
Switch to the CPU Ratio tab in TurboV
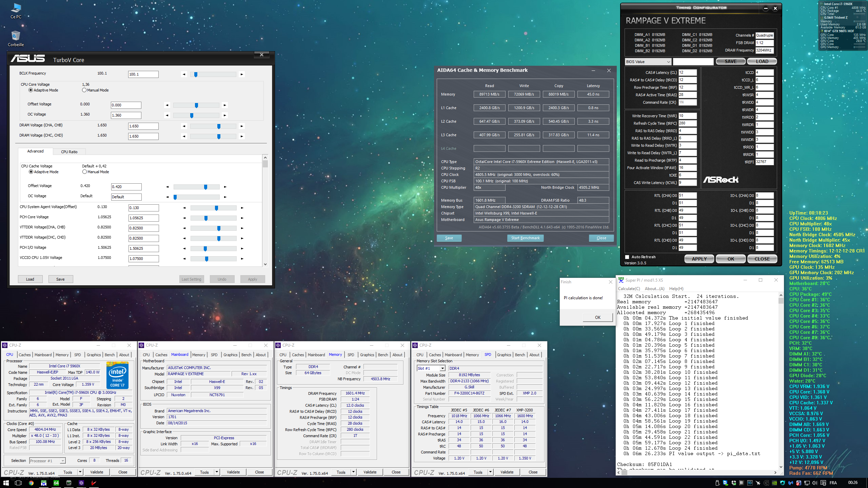pyautogui.click(x=69, y=152)
